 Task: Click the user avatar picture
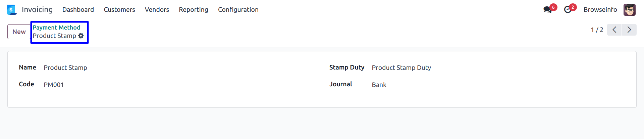[x=629, y=10]
